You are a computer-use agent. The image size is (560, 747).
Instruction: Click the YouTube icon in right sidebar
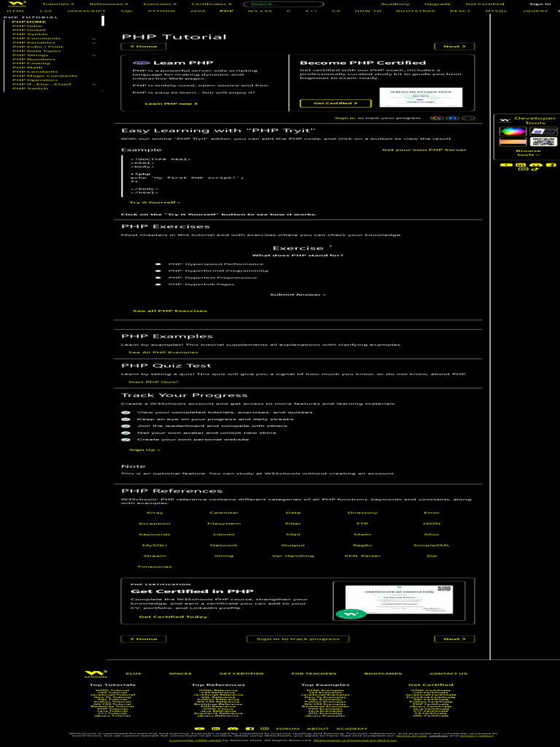click(506, 165)
